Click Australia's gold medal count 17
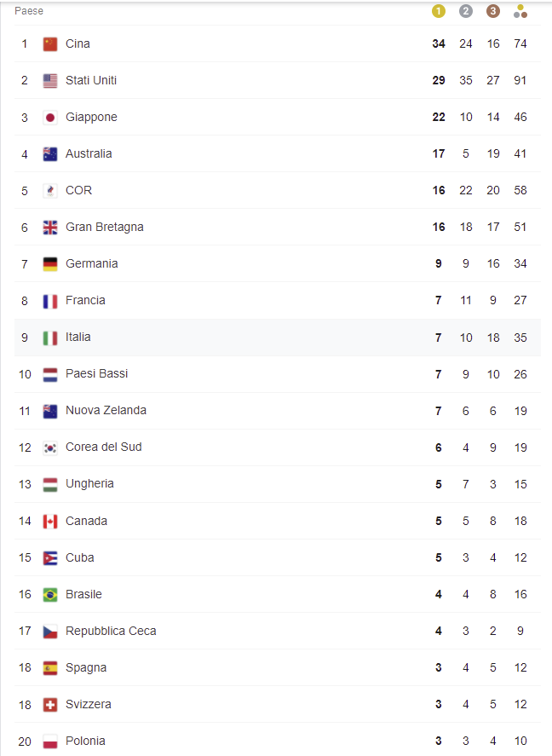Image resolution: width=552 pixels, height=756 pixels. point(439,153)
